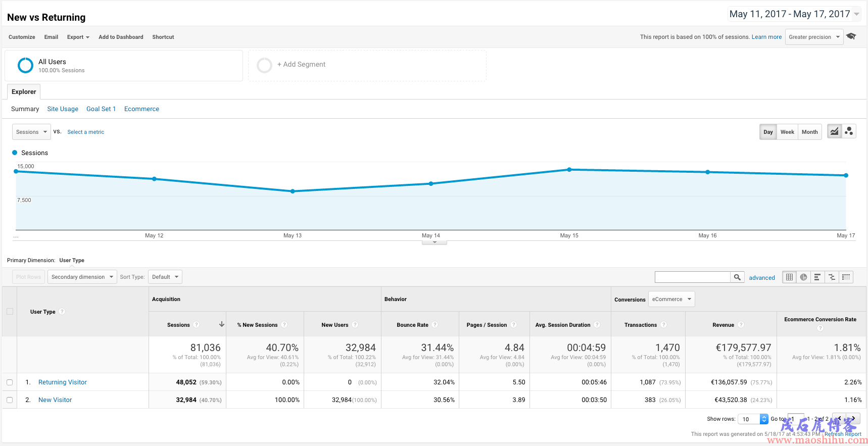Go to next page of table rows
Viewport: 868px width, 446px height.
tap(853, 418)
